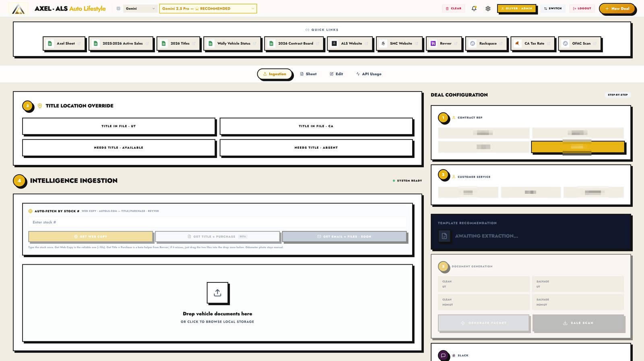The height and width of the screenshot is (361, 644).
Task: Click the sheet icon on 2025-2026 Active Sales
Action: [x=95, y=44]
